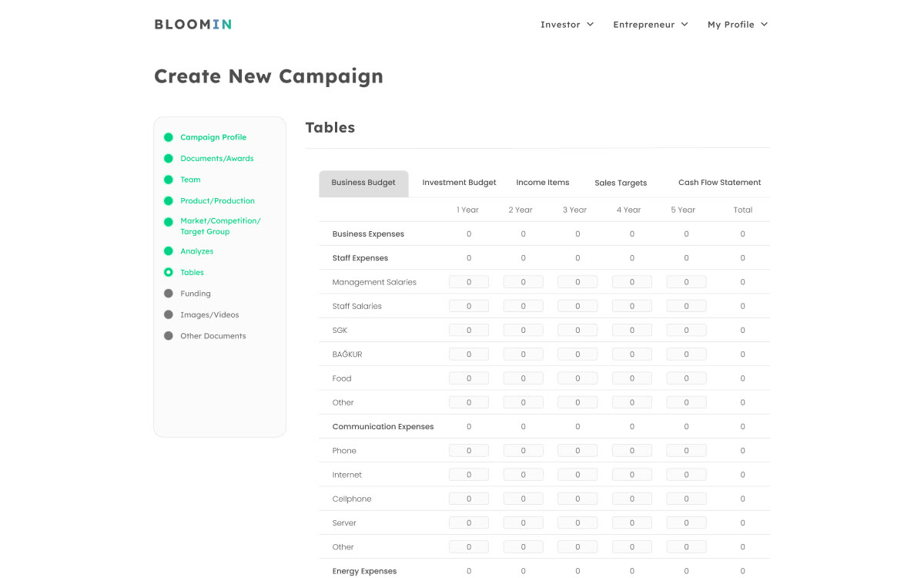This screenshot has height=578, width=924.
Task: Click Food 1 Year field
Action: [x=469, y=378]
